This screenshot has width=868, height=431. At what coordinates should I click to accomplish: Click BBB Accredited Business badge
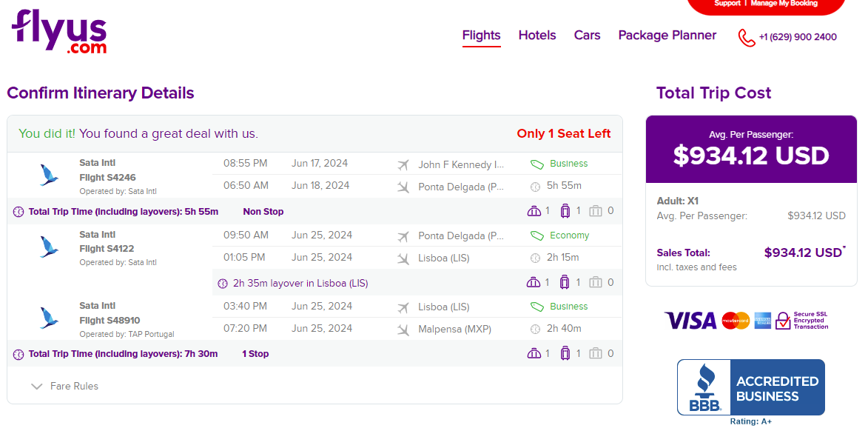(x=750, y=387)
